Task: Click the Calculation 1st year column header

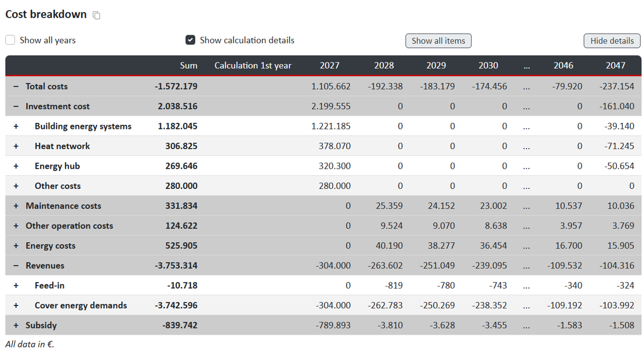Action: pyautogui.click(x=253, y=65)
